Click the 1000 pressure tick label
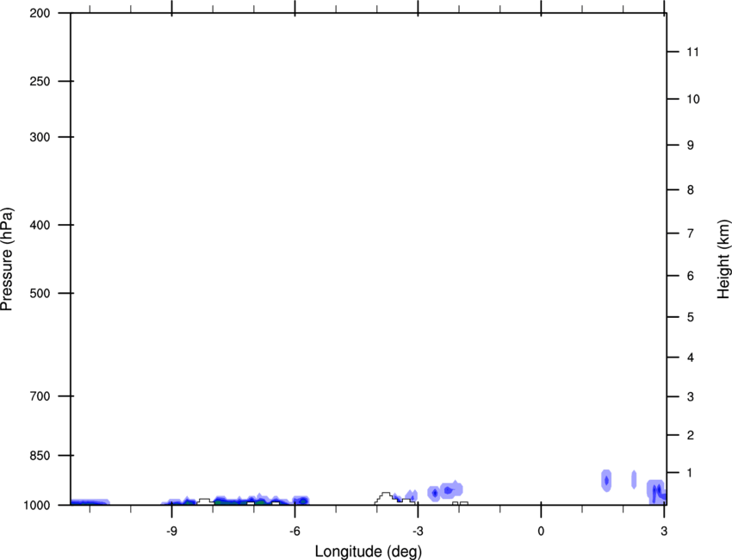 pyautogui.click(x=36, y=506)
